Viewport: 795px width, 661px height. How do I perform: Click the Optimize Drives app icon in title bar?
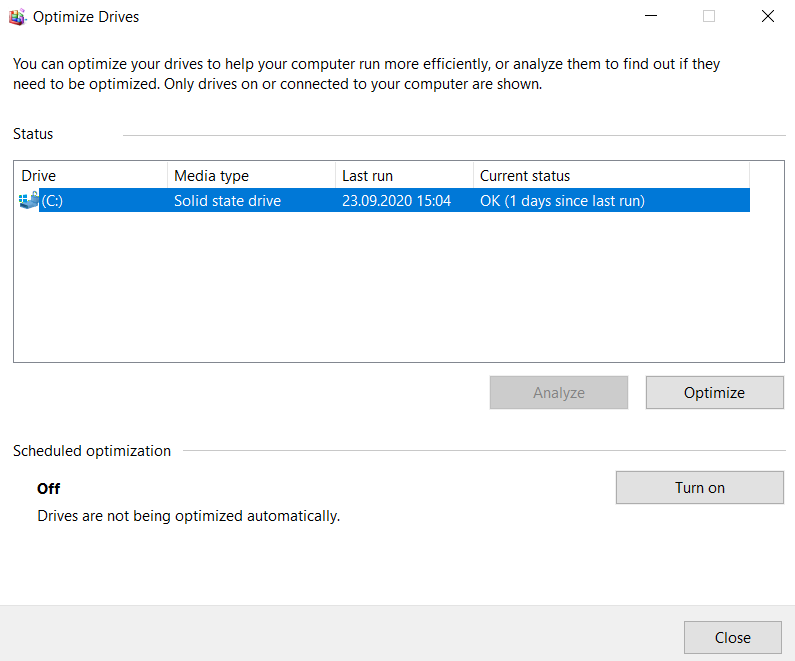click(x=17, y=17)
